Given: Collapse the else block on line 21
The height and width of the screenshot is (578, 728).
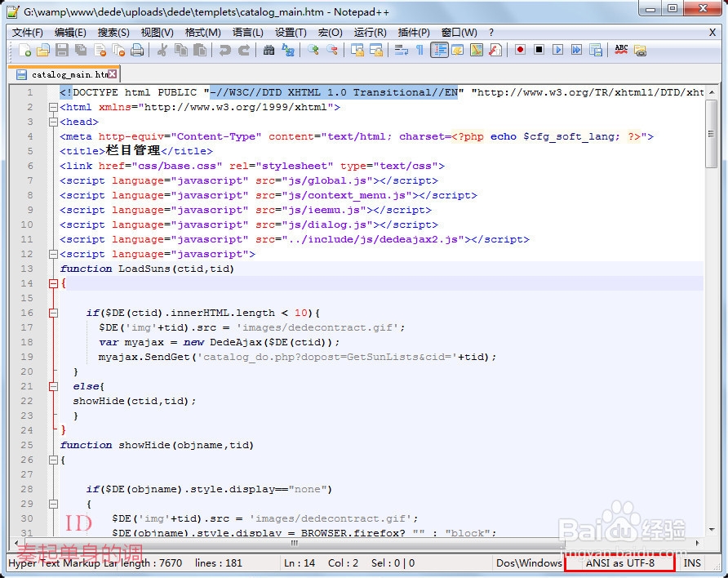Looking at the screenshot, I should (x=53, y=386).
